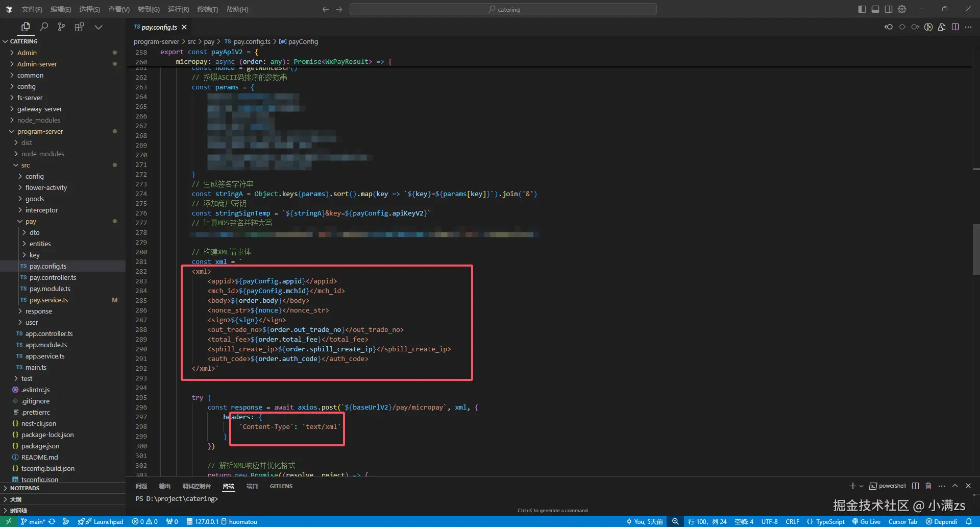Click the catering command center search box
The image size is (980, 527).
[503, 9]
